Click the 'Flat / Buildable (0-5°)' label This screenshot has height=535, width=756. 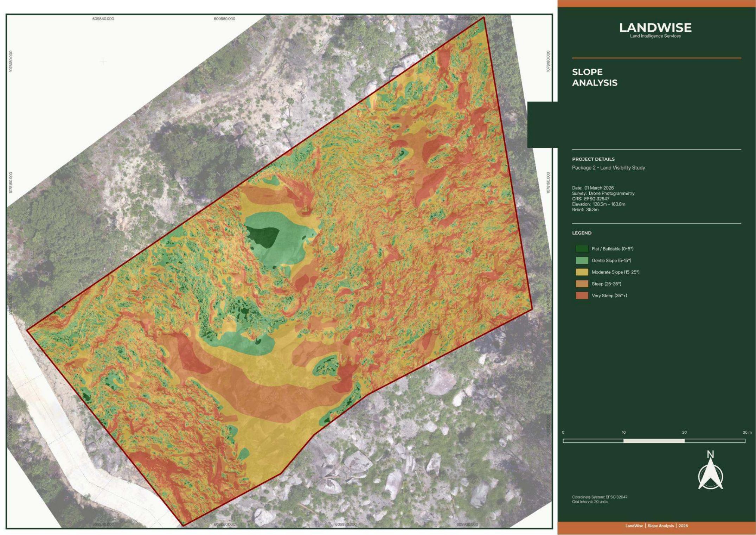point(613,249)
